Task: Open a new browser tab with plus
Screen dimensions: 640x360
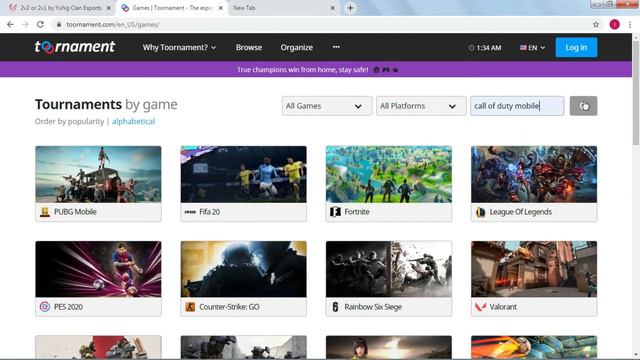Action: (x=350, y=8)
